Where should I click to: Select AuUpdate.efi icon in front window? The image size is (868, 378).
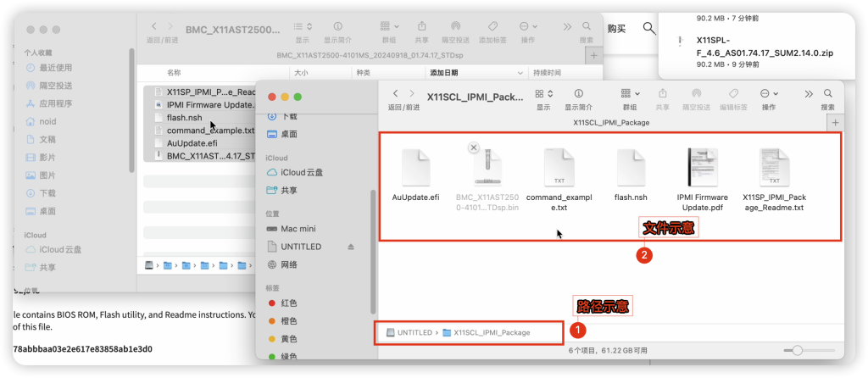pyautogui.click(x=415, y=167)
